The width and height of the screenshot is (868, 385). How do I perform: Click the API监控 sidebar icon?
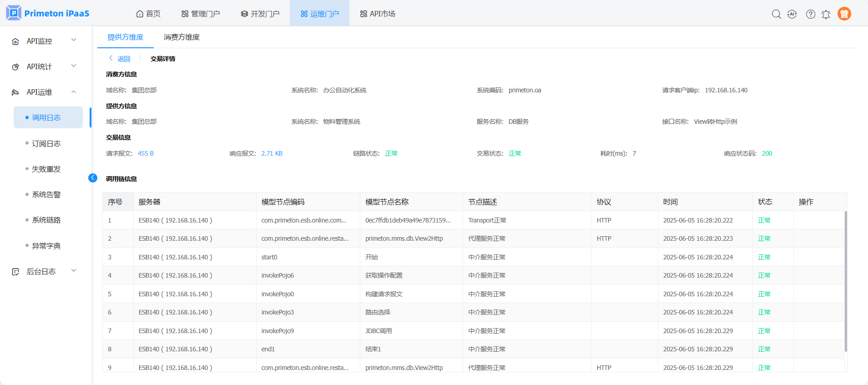click(15, 41)
